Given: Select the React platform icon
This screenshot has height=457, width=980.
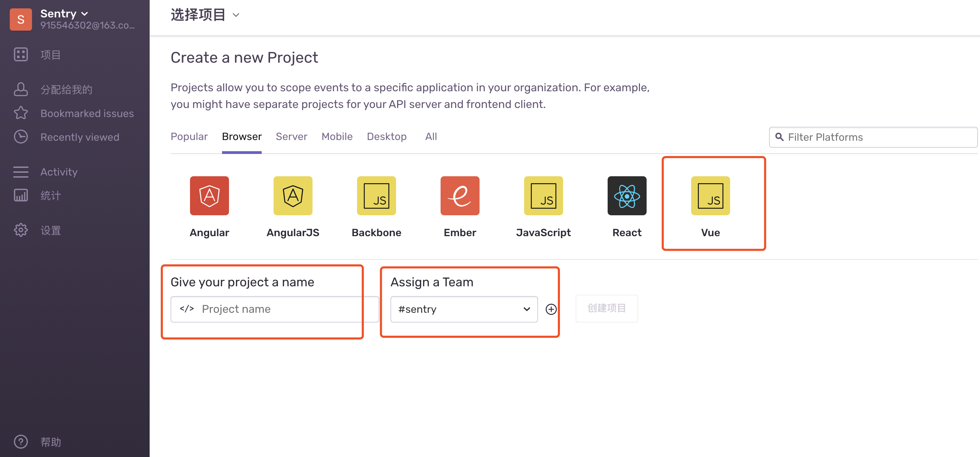Looking at the screenshot, I should (627, 196).
